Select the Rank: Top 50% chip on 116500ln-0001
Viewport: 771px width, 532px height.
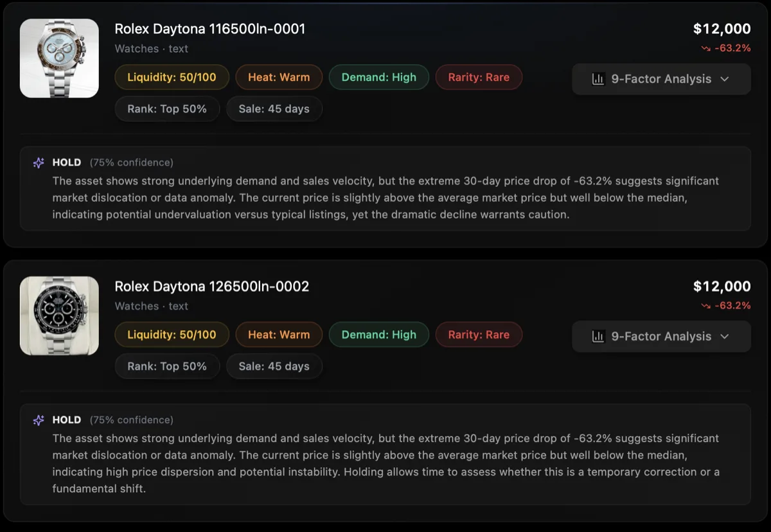tap(167, 109)
